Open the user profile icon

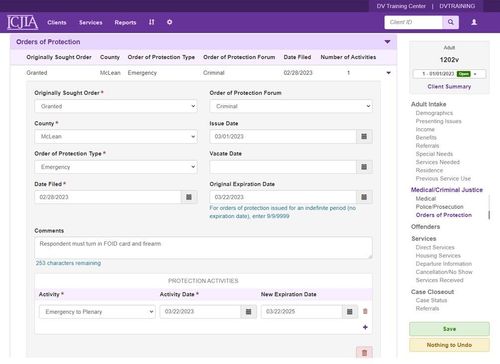click(x=474, y=22)
